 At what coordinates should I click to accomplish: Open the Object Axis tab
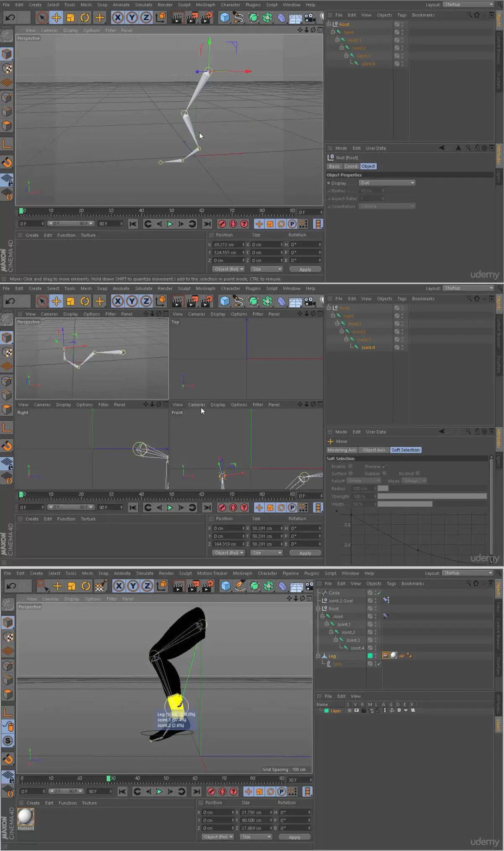tap(374, 450)
